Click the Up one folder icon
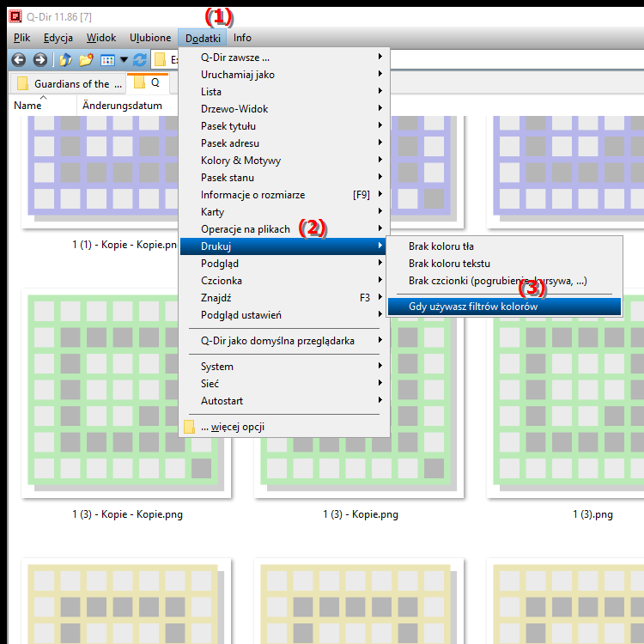This screenshot has height=644, width=644. (66, 60)
